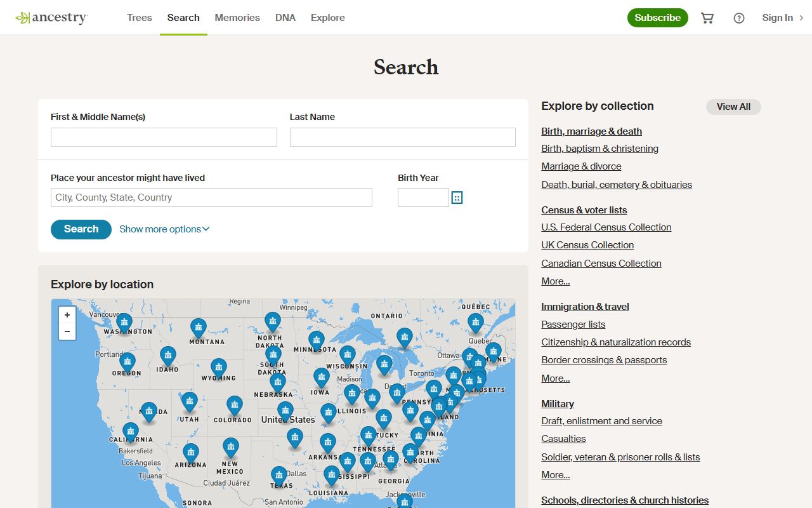Open Border crossings & passports link
The image size is (812, 508).
pyautogui.click(x=604, y=360)
